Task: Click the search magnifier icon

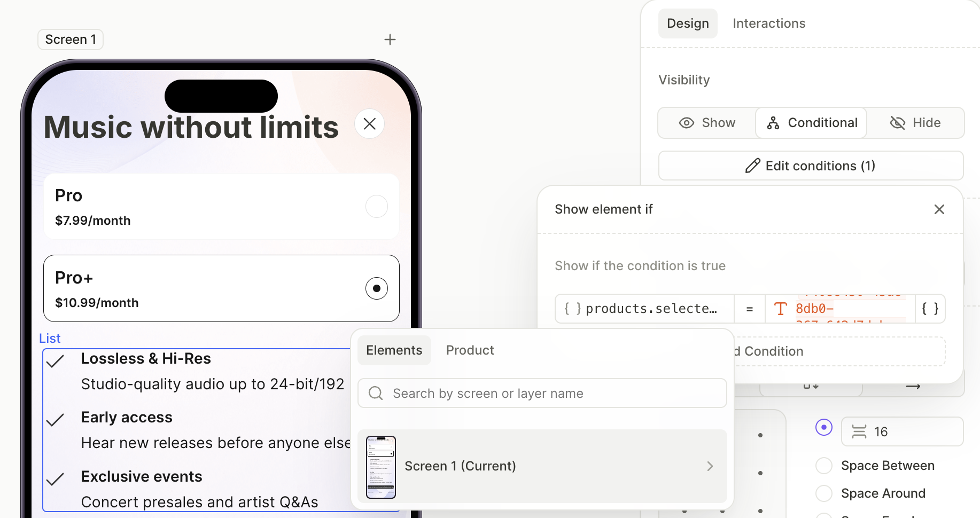Action: (376, 394)
